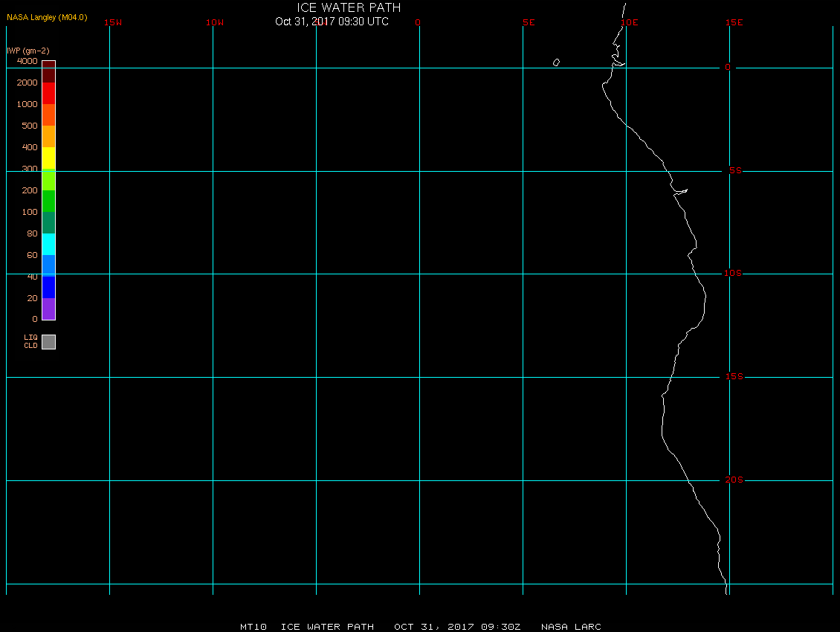Viewport: 840px width, 632px height.
Task: Click the '100' legend value
Action: point(30,212)
